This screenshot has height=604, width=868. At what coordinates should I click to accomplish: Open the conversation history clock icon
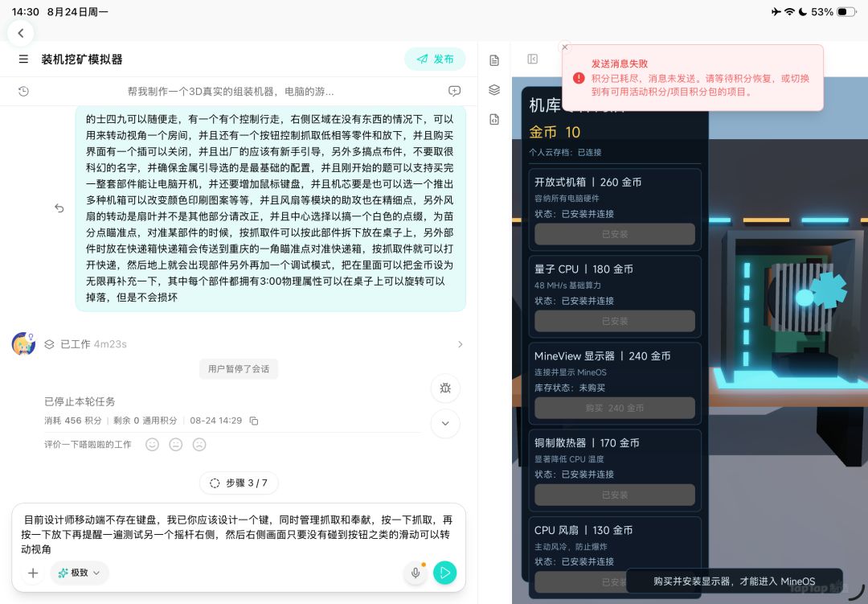click(23, 92)
